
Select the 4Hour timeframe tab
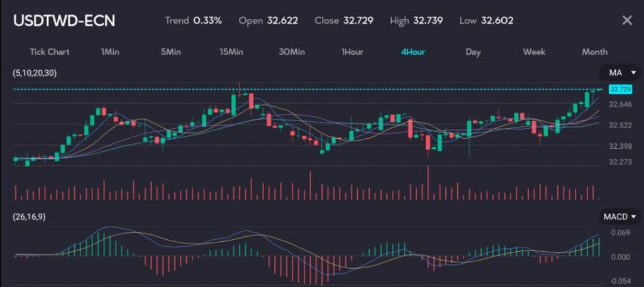(x=413, y=51)
